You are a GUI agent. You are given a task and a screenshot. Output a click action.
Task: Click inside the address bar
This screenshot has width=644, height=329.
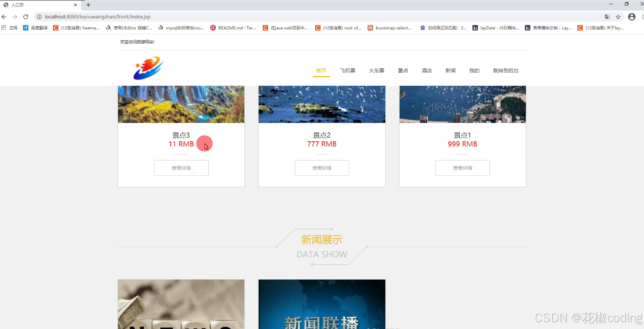(127, 17)
